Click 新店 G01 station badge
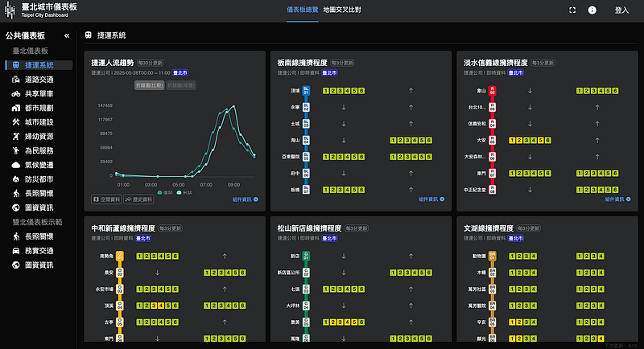Screen dimensions: 644x349 click(306, 256)
